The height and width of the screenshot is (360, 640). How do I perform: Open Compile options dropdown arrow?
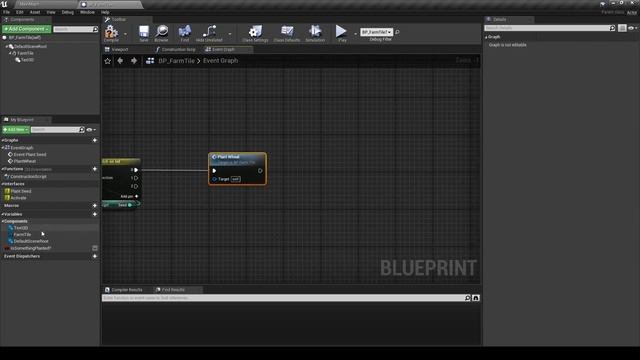(125, 34)
